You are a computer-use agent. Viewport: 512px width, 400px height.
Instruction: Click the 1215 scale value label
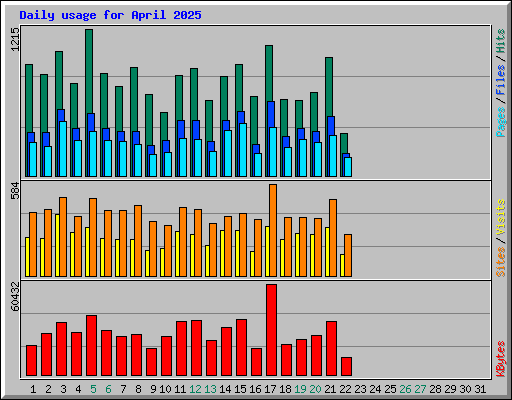15,39
